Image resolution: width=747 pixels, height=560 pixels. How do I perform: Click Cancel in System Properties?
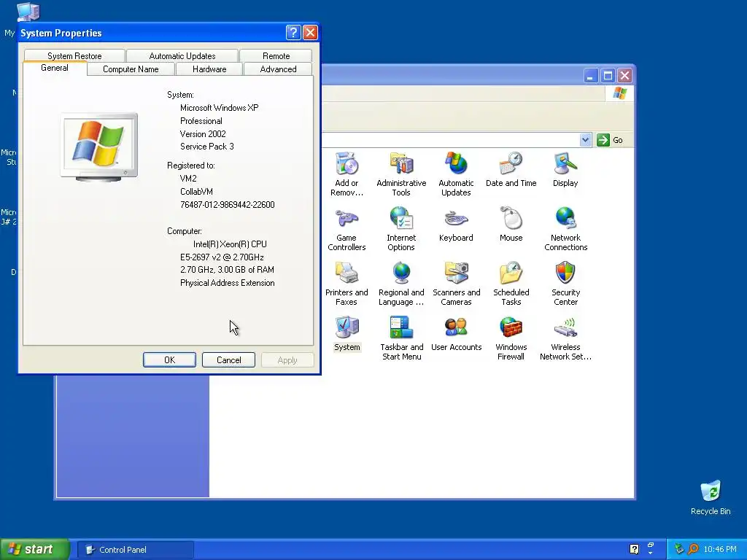(x=228, y=360)
